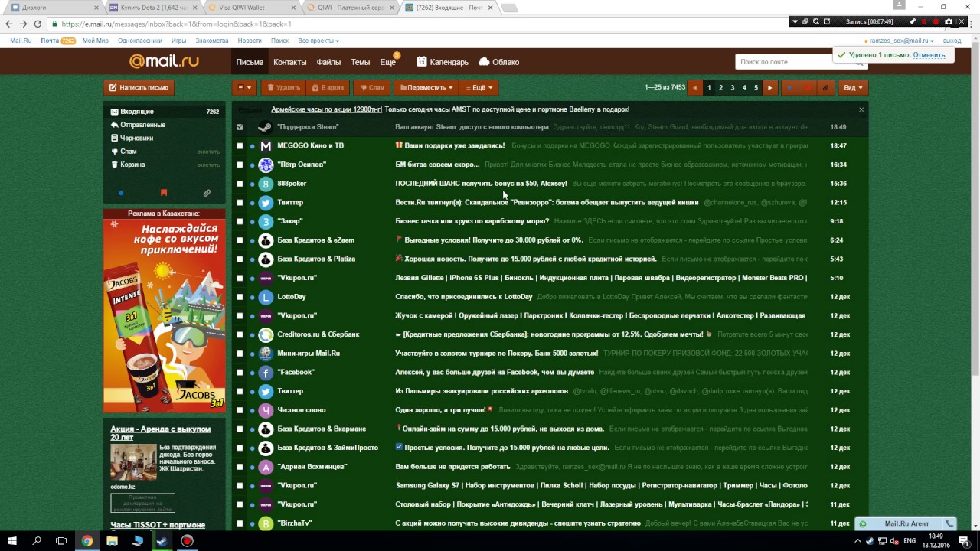Click the Написать письмо compose button
Viewport: 980px width, 551px height.
(139, 87)
